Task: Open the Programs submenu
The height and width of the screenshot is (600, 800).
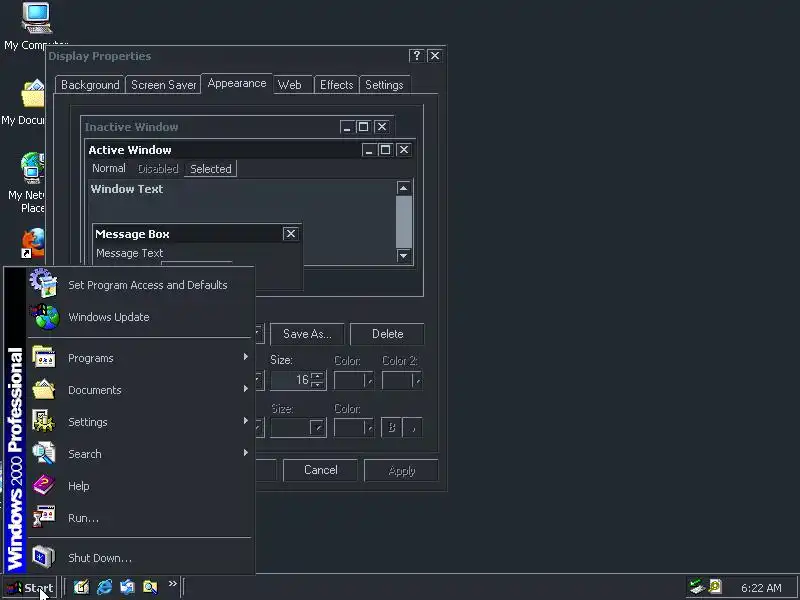Action: [140, 358]
